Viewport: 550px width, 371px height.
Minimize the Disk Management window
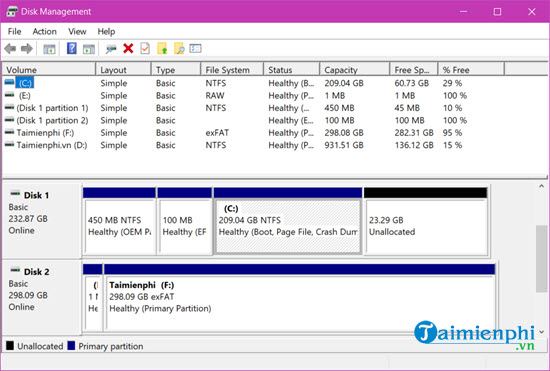coord(463,12)
